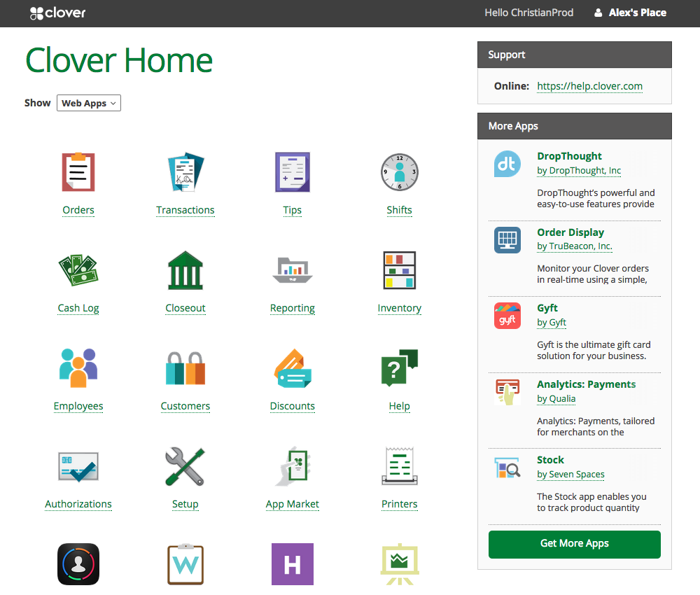Open the by Seven Spaces developer link
This screenshot has height=595, width=700.
click(x=570, y=474)
